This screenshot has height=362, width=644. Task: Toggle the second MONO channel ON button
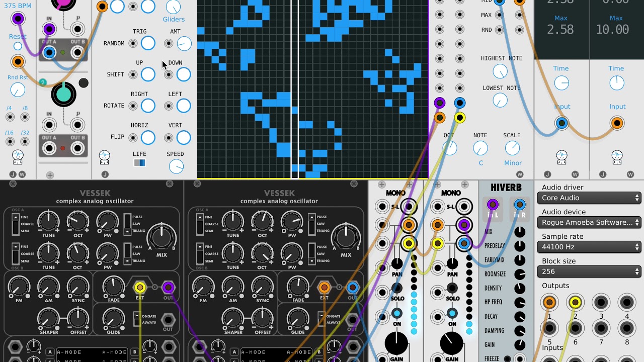(x=452, y=314)
